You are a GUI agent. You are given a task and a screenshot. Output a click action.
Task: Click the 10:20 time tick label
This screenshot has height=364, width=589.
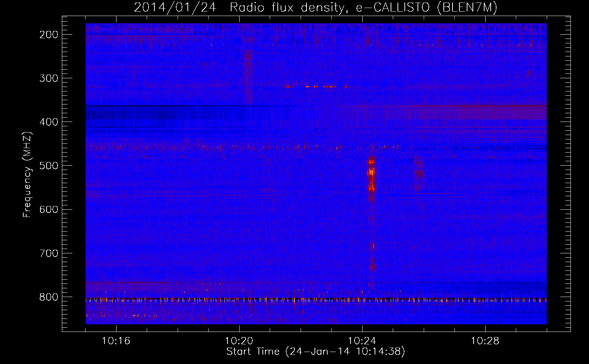[x=239, y=341]
